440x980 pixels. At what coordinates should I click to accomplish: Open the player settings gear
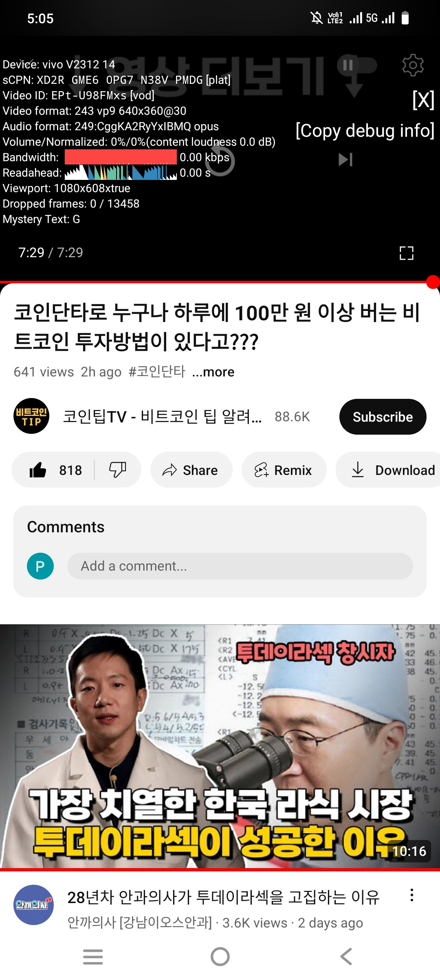coord(413,65)
